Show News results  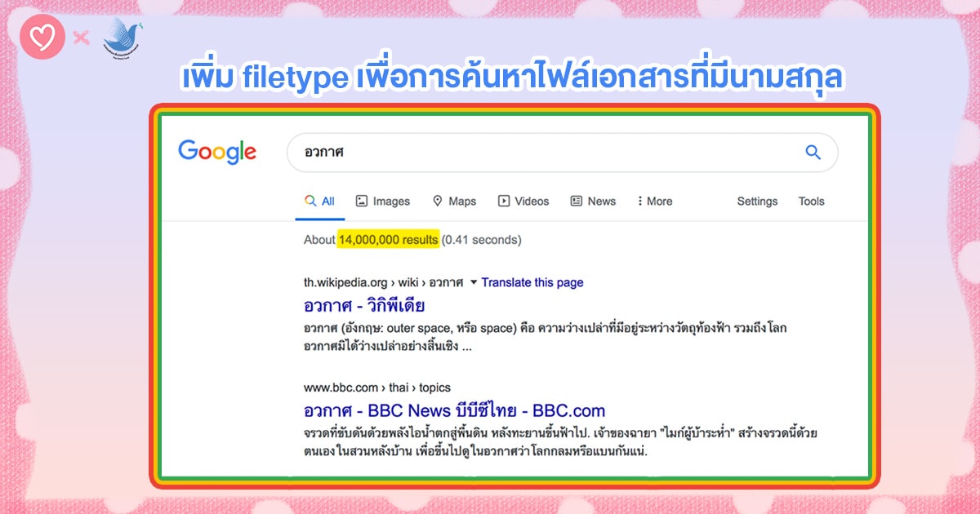pos(593,202)
